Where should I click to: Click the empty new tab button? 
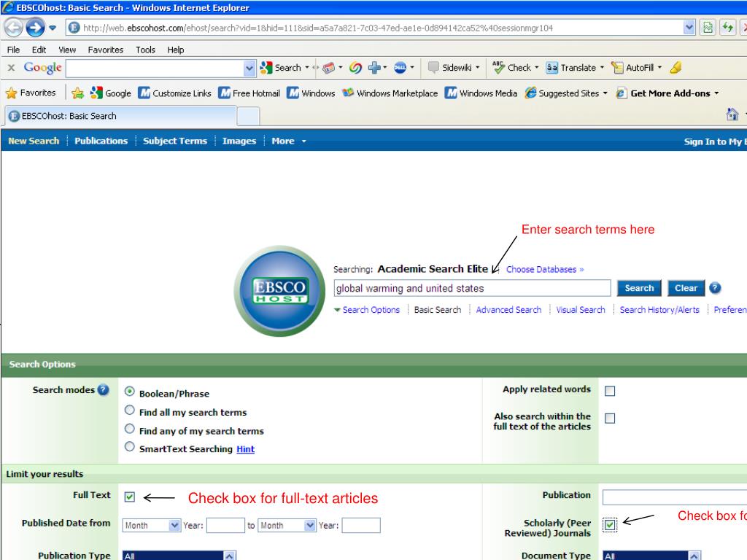tap(248, 116)
